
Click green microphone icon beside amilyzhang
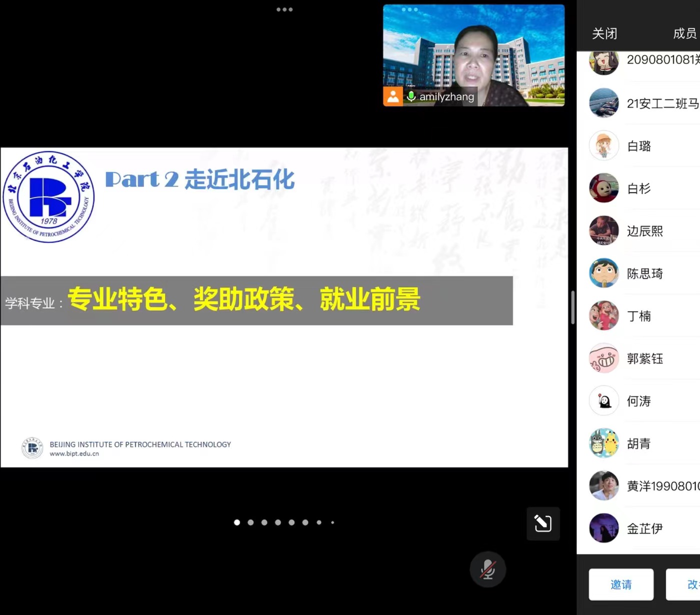tap(411, 97)
